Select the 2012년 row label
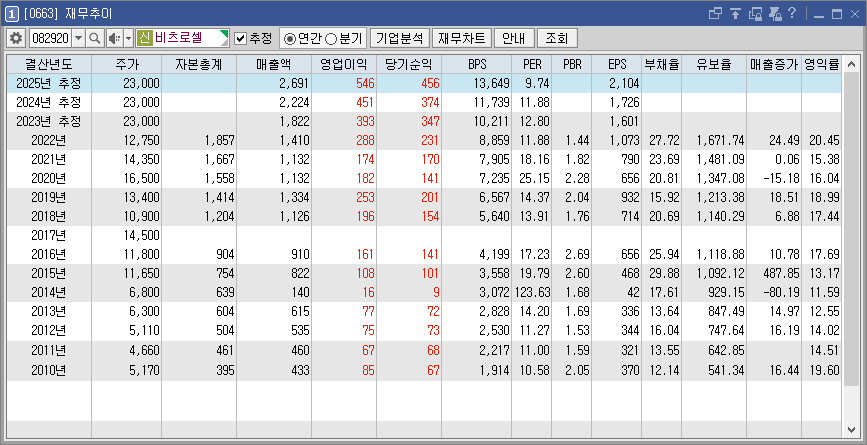867x445 pixels. (x=49, y=331)
